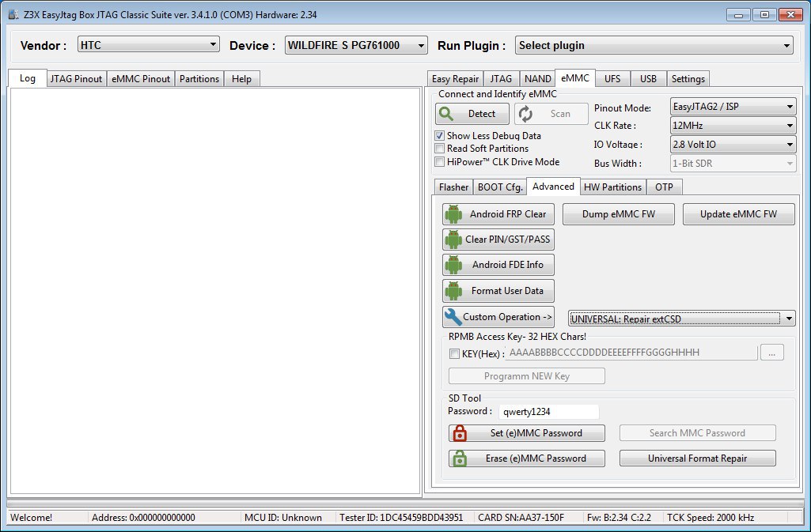Click the SD Tool group label

[x=464, y=398]
